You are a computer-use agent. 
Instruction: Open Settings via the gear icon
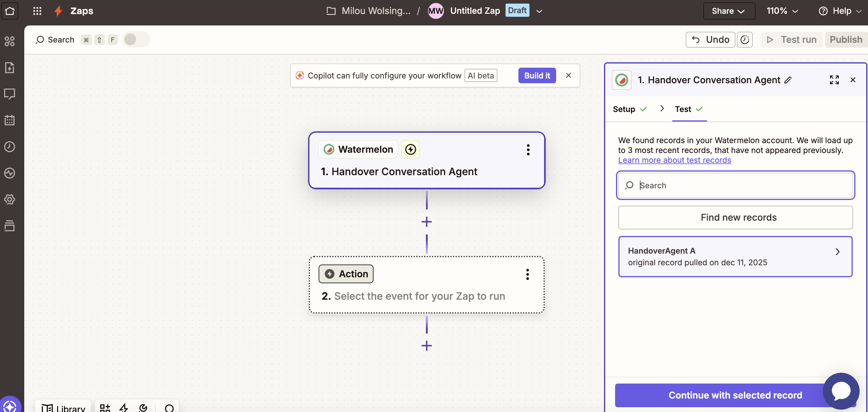tap(10, 199)
